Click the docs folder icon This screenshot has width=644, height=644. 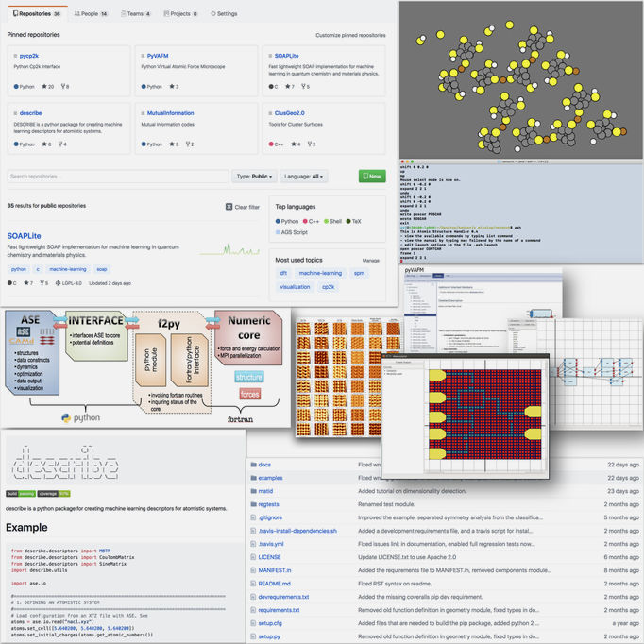click(x=252, y=465)
